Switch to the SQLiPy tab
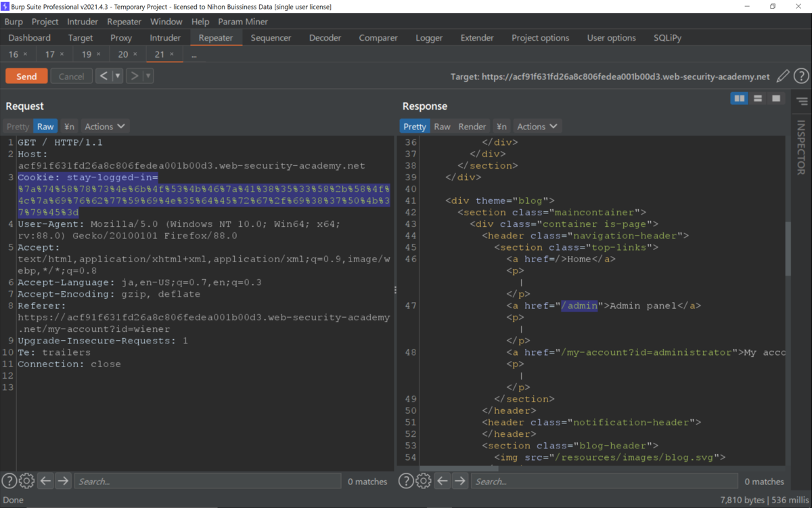This screenshot has width=812, height=508. [668, 38]
